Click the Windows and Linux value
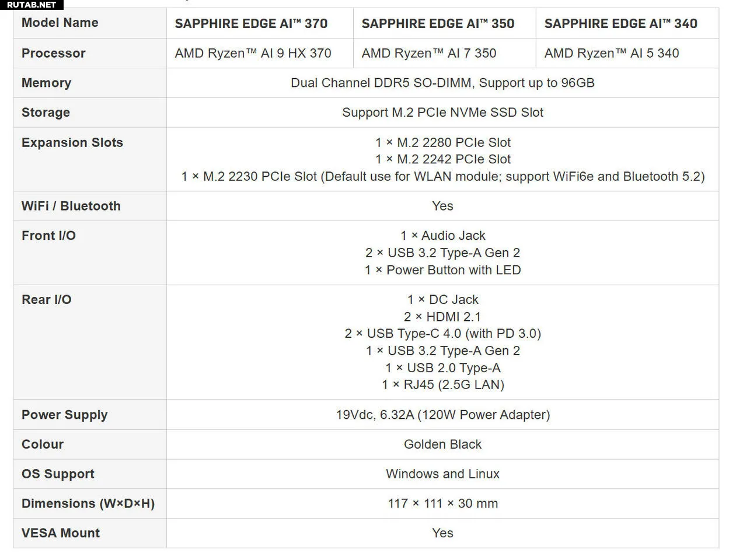 pos(442,474)
